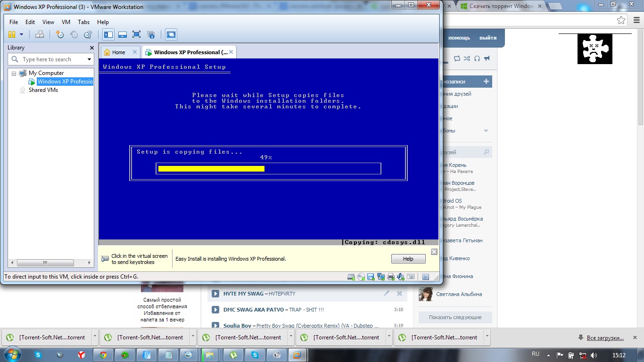
Task: Click the greyed camera icon in VMware status bar
Action: [411, 277]
